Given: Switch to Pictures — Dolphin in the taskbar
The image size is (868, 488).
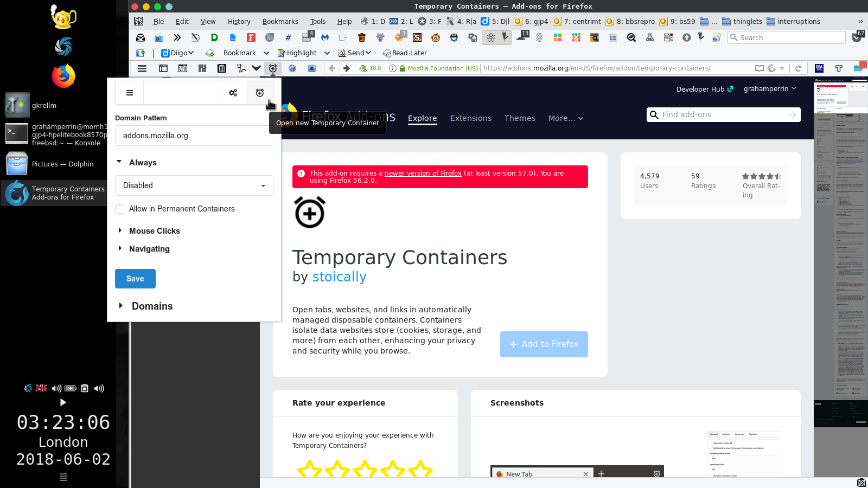Looking at the screenshot, I should (54, 164).
